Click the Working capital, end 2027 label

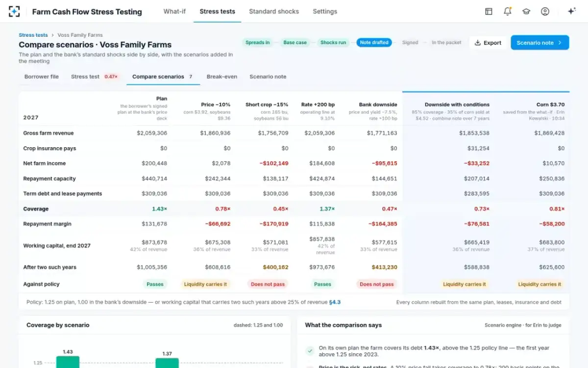click(x=57, y=246)
